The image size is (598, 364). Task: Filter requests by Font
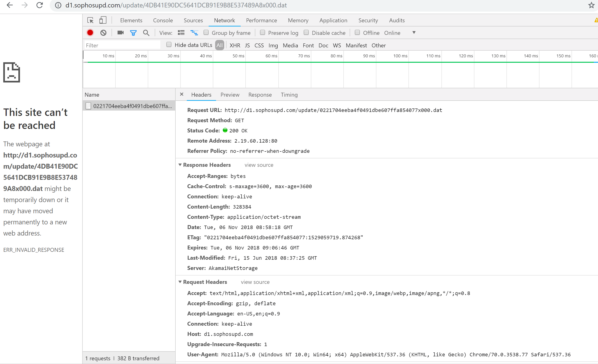(308, 45)
